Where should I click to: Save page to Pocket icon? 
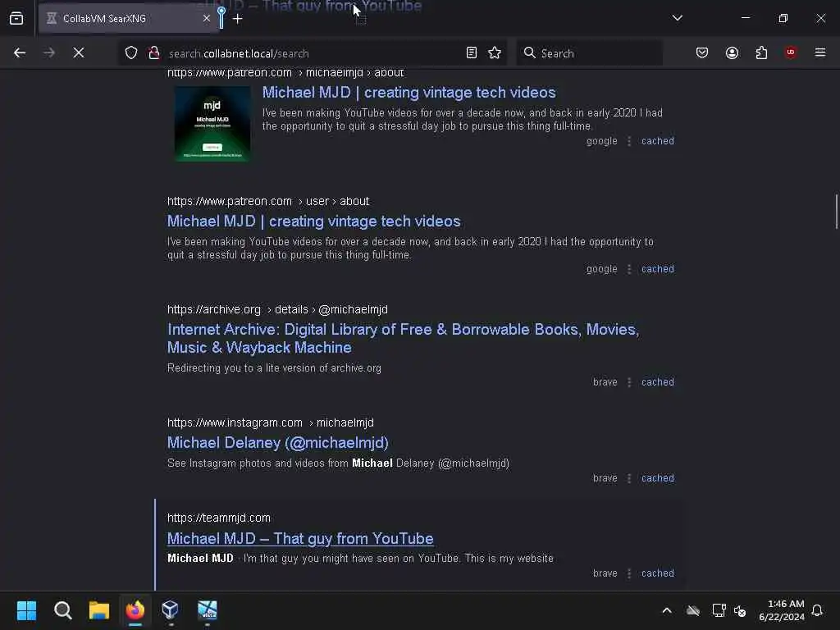[x=702, y=53]
